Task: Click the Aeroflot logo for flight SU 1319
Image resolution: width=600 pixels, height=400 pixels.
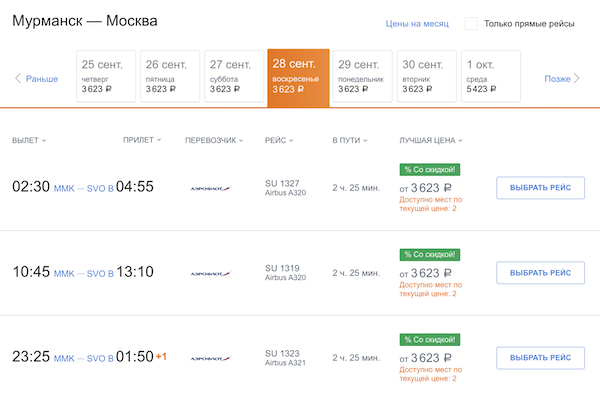Action: (210, 273)
